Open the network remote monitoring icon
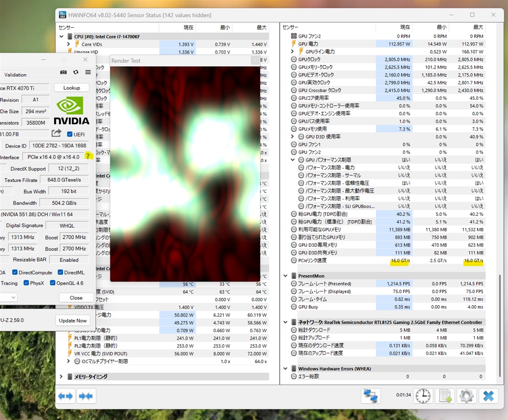The width and height of the screenshot is (508, 420). click(x=371, y=396)
